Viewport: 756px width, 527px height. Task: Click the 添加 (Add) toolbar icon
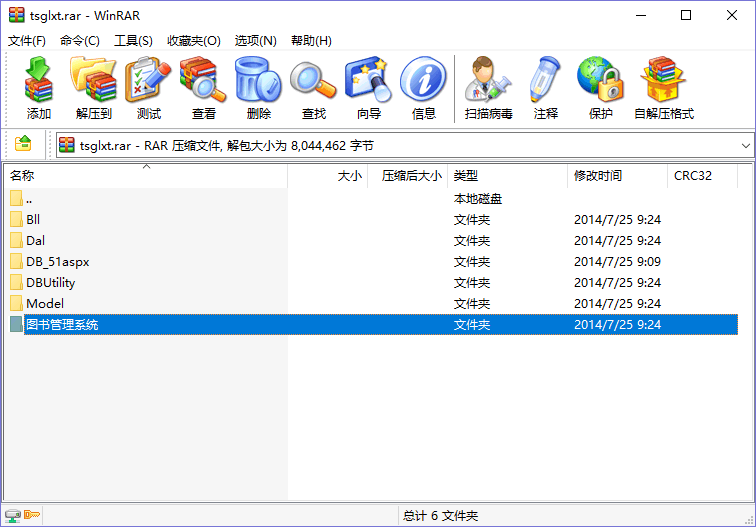click(39, 87)
